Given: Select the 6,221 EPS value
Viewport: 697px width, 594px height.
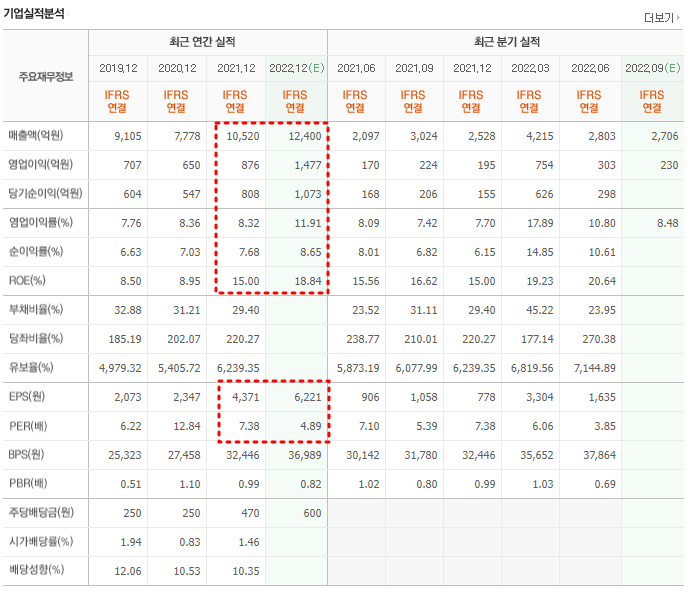Looking at the screenshot, I should point(308,397).
